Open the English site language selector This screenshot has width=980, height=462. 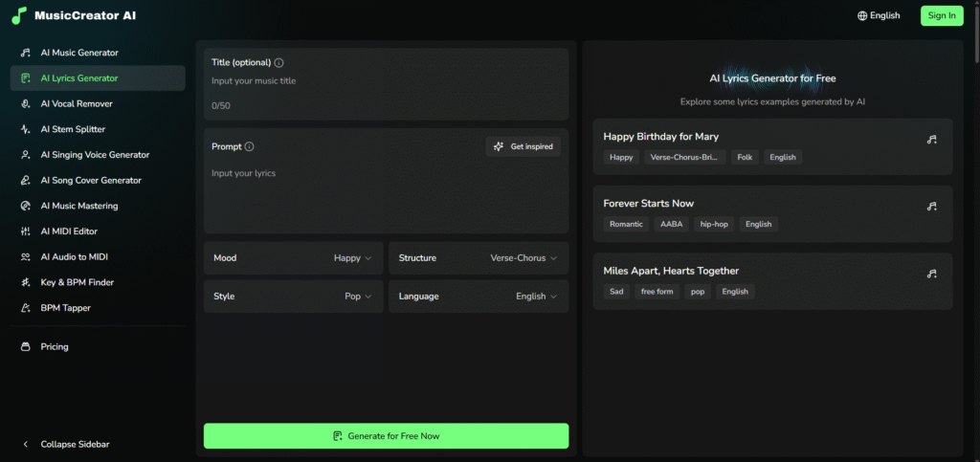tap(879, 15)
